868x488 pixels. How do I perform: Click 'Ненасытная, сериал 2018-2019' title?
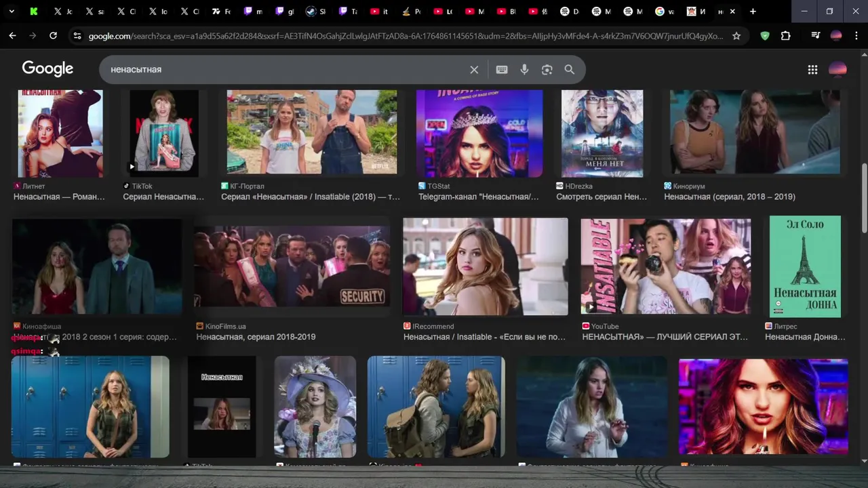256,337
